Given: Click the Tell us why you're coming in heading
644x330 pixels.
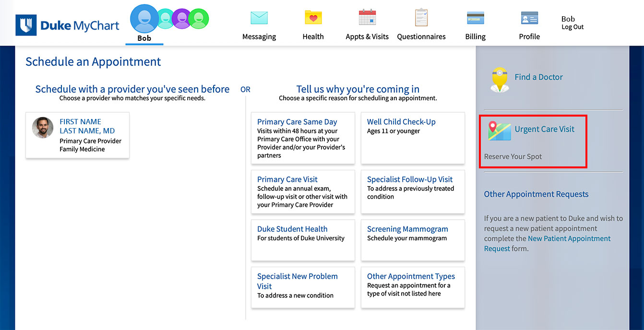Looking at the screenshot, I should [x=358, y=89].
